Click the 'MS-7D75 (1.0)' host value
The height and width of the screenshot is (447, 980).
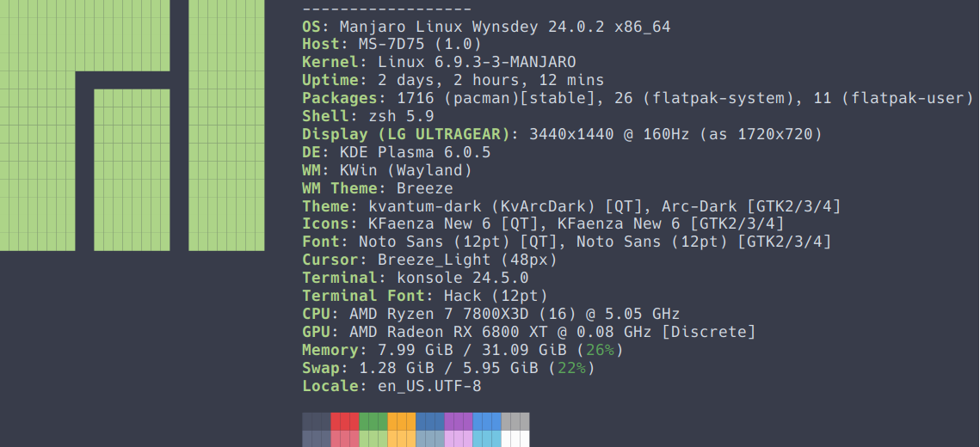[420, 45]
